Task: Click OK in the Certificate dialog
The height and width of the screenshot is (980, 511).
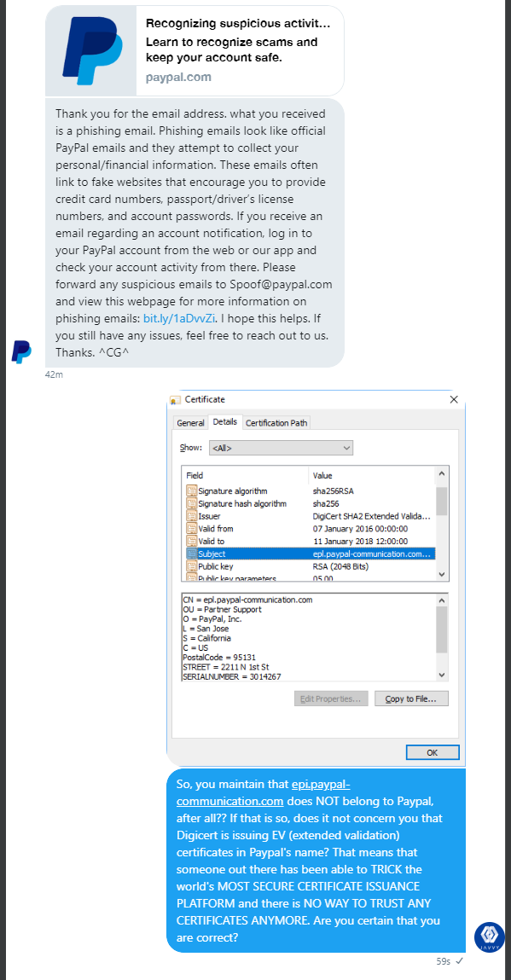Action: pos(433,752)
